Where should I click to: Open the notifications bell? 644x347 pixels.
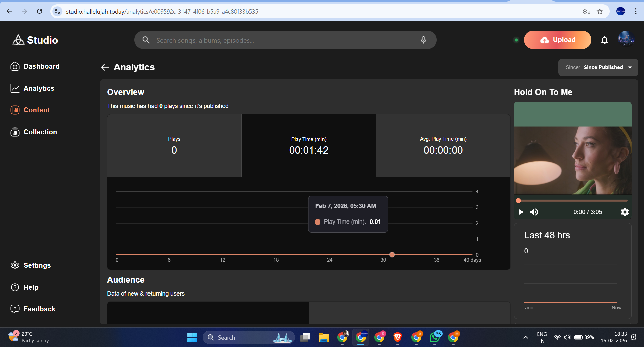(x=604, y=40)
